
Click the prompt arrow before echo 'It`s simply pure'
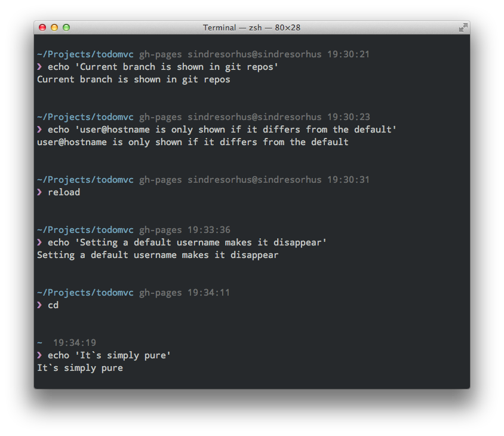(40, 355)
